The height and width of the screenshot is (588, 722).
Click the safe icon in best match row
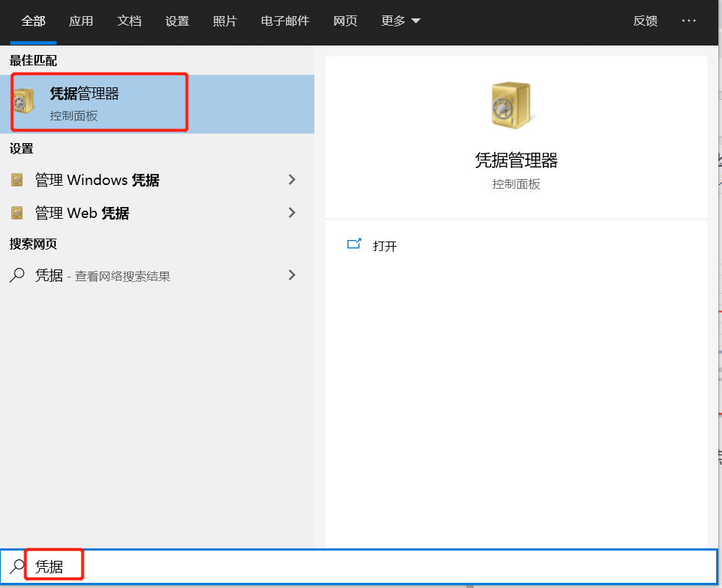24,101
